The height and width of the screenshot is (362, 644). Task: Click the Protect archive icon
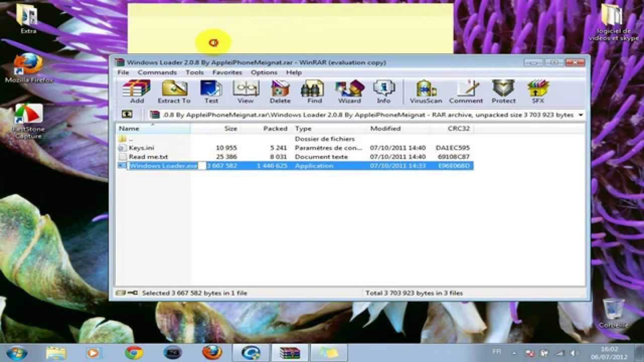504,92
